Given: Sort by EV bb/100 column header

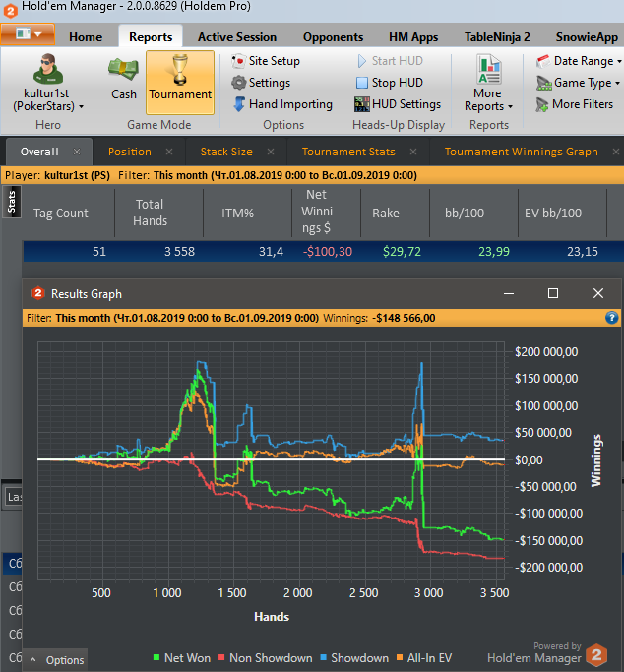Looking at the screenshot, I should coord(553,213).
